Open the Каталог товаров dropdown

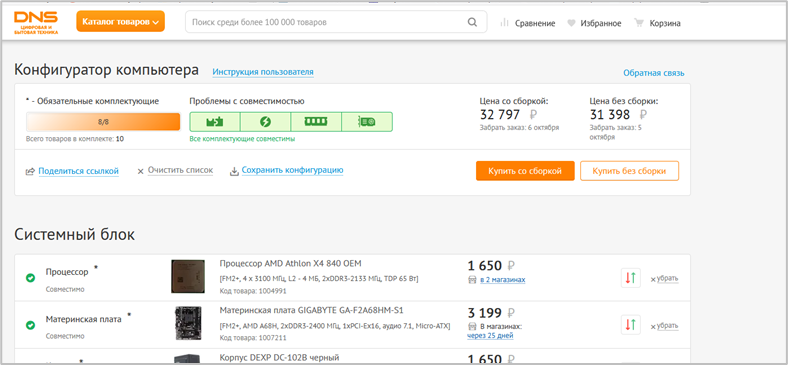[121, 22]
